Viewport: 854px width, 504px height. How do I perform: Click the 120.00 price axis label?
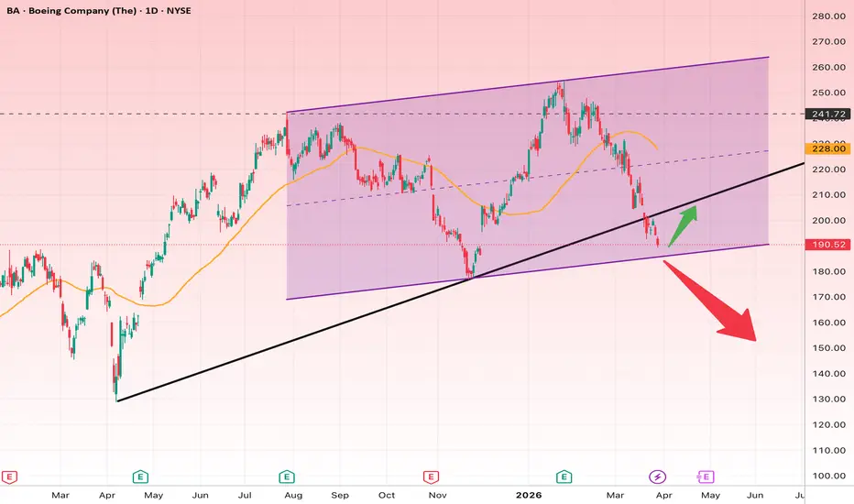tap(828, 424)
